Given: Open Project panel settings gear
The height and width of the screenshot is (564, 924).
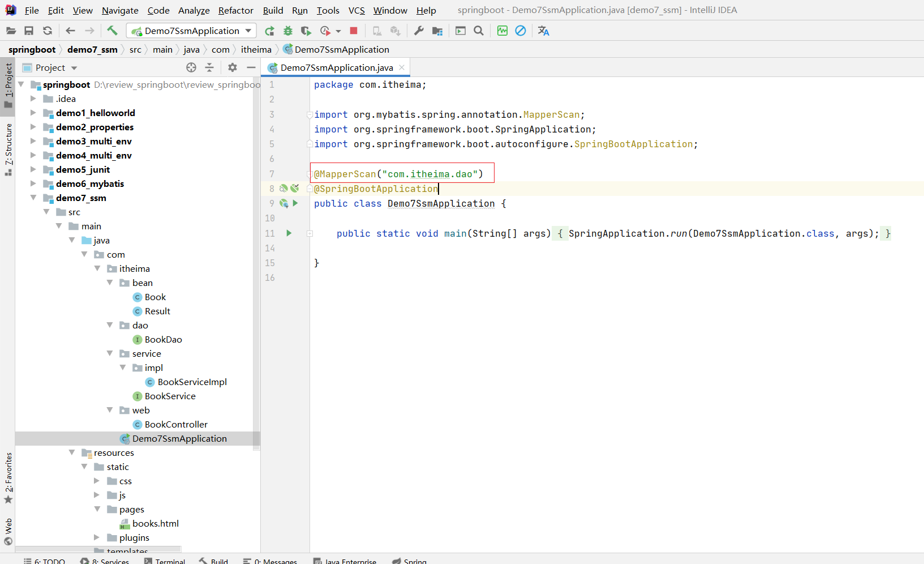Looking at the screenshot, I should [x=233, y=67].
